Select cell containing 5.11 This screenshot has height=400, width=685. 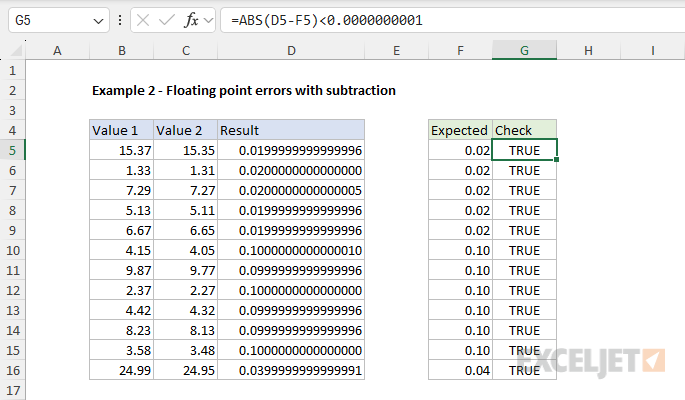pyautogui.click(x=186, y=210)
